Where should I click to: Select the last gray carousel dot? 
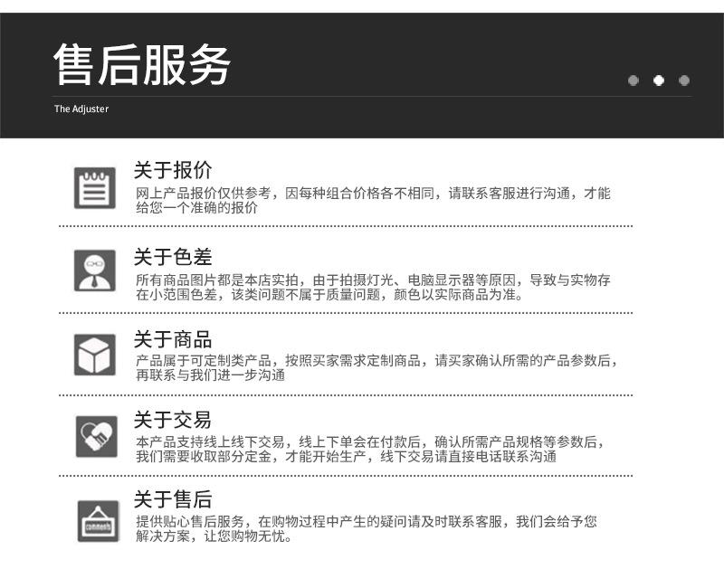pyautogui.click(x=684, y=81)
